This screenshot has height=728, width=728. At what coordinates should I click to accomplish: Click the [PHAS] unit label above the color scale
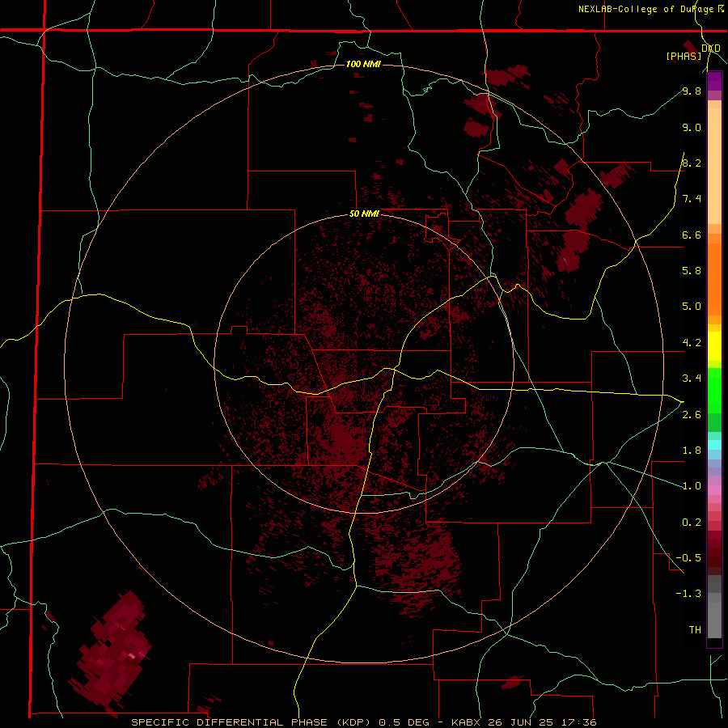(684, 56)
